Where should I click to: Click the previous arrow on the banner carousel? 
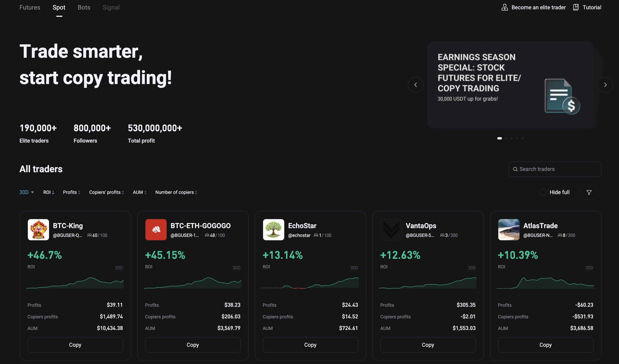pos(416,85)
